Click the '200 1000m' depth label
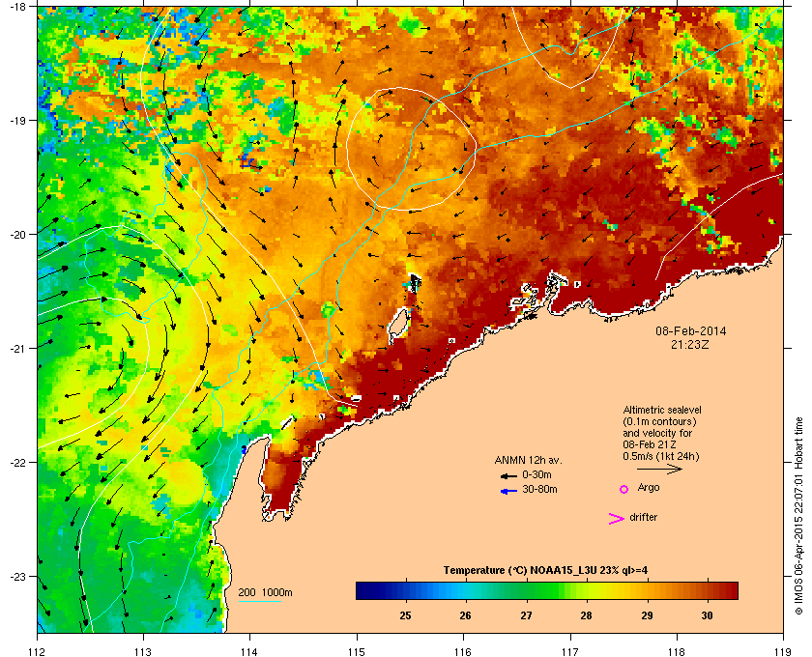This screenshot has height=657, width=812. click(x=265, y=593)
